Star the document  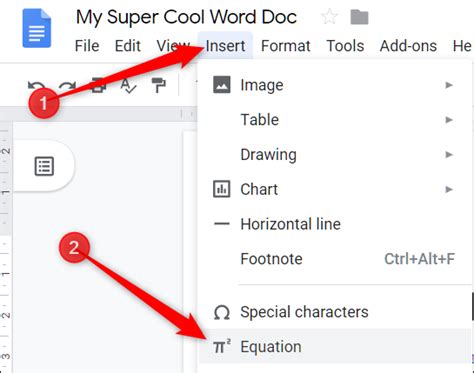[329, 17]
